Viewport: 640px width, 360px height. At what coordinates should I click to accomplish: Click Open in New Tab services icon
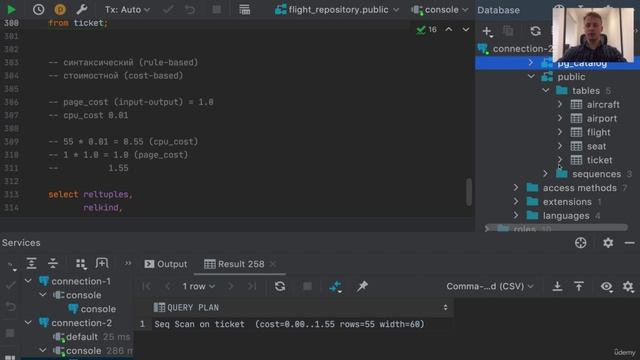point(102,264)
